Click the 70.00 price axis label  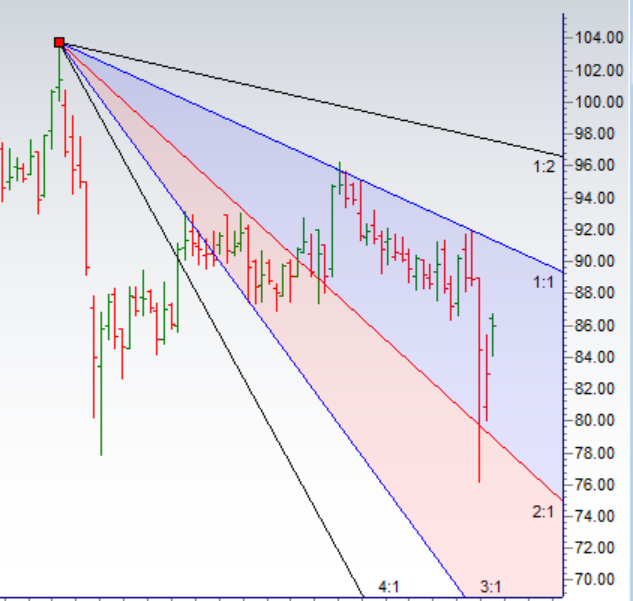(596, 580)
